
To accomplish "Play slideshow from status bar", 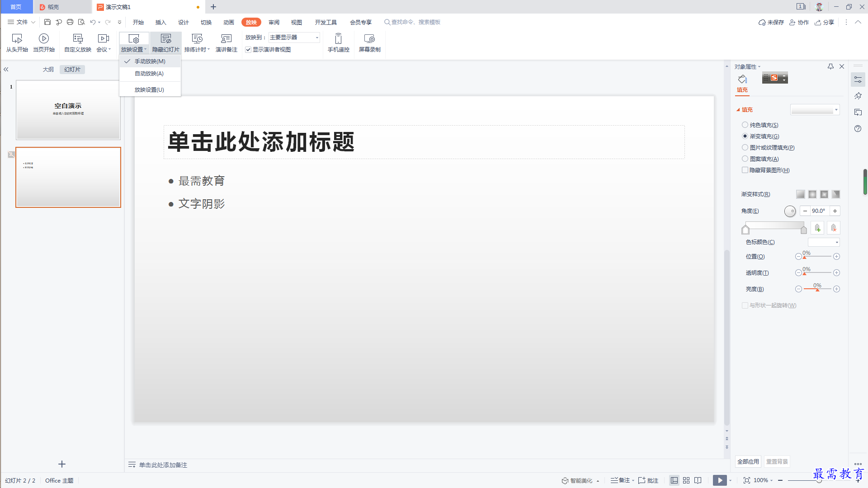I will pyautogui.click(x=720, y=480).
